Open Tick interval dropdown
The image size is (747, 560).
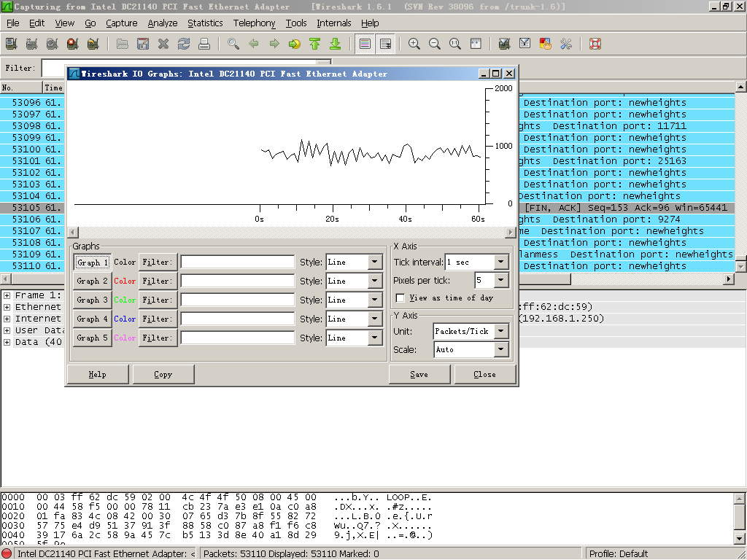(x=500, y=262)
